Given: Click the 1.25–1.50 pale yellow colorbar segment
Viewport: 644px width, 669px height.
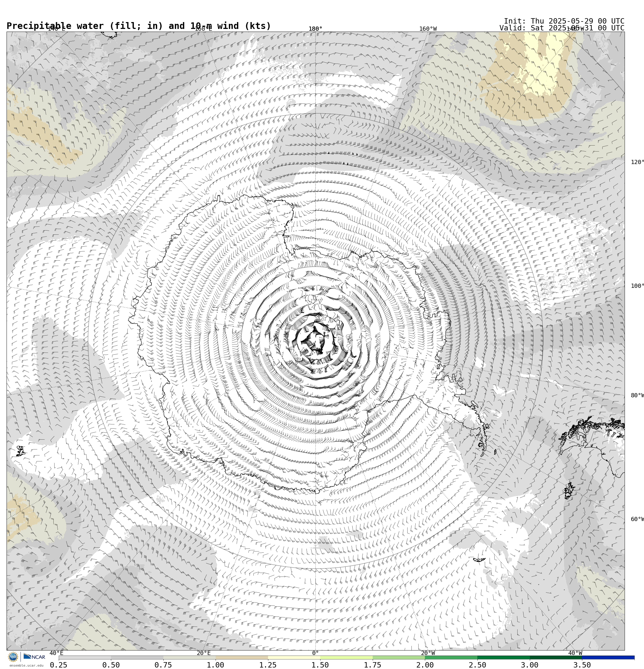Looking at the screenshot, I should [294, 657].
